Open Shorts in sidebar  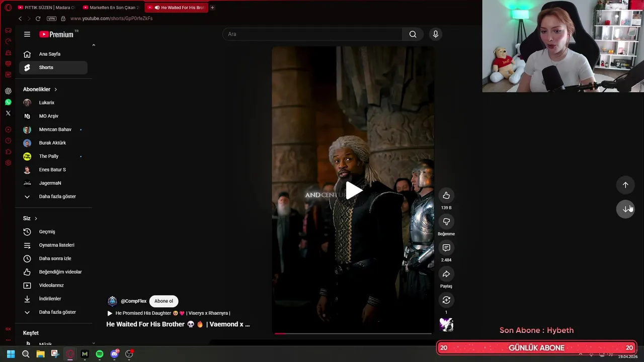(x=53, y=67)
